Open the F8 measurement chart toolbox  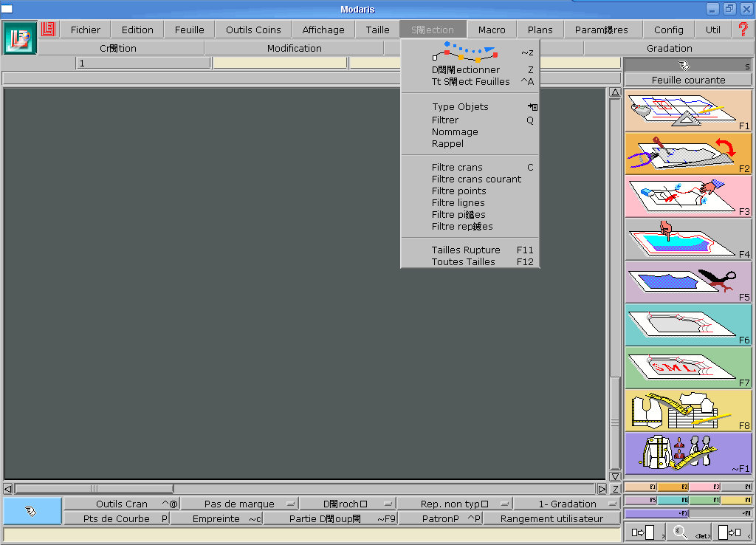(x=688, y=411)
